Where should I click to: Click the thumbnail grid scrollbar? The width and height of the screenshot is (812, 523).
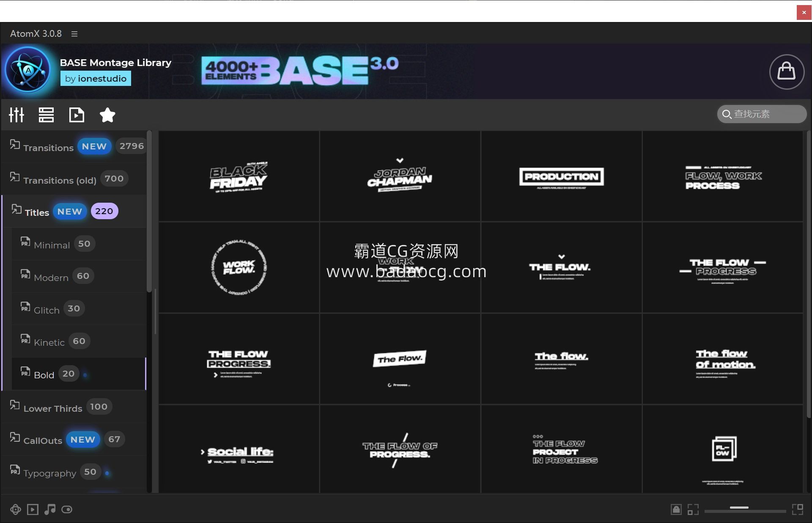coord(809,275)
